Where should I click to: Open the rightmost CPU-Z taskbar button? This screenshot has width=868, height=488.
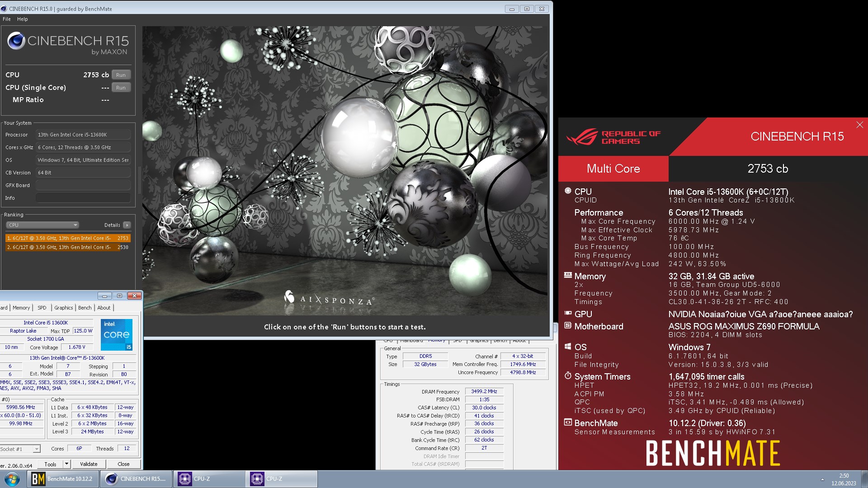point(282,479)
